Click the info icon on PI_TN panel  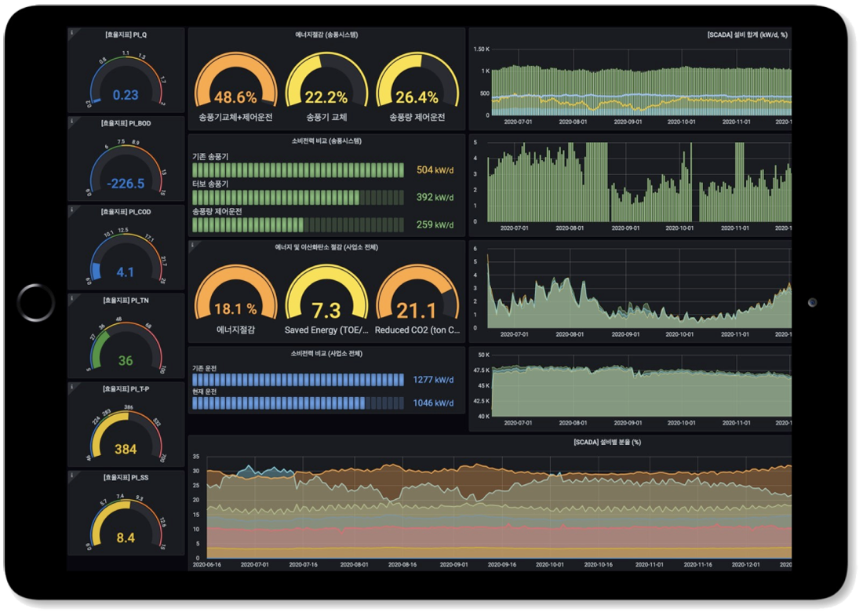click(72, 298)
